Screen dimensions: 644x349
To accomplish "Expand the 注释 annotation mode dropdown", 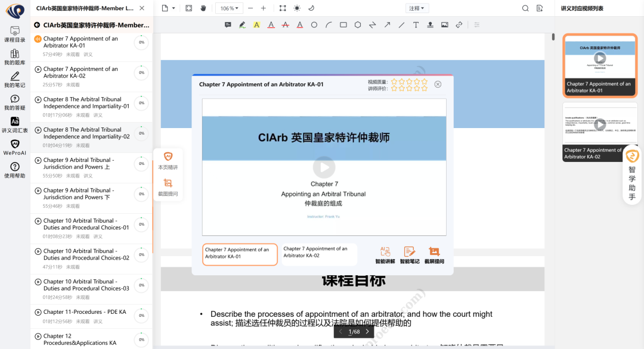I will pos(417,8).
